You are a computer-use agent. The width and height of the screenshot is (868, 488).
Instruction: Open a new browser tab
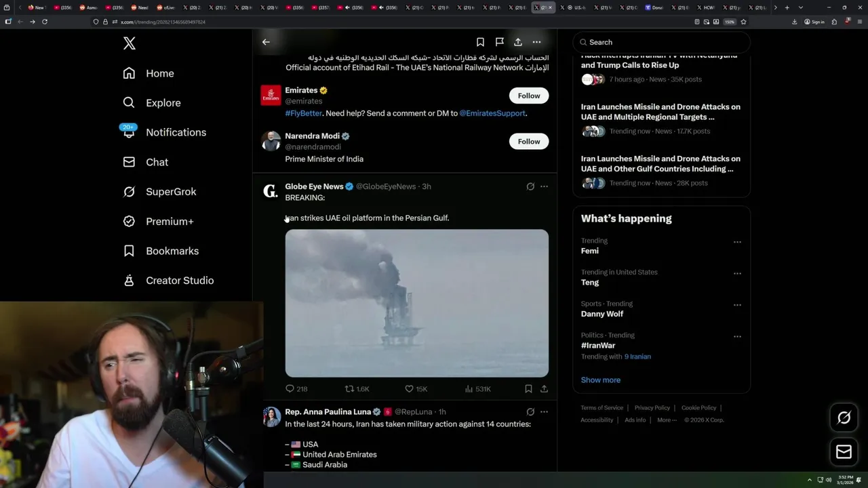click(x=787, y=7)
